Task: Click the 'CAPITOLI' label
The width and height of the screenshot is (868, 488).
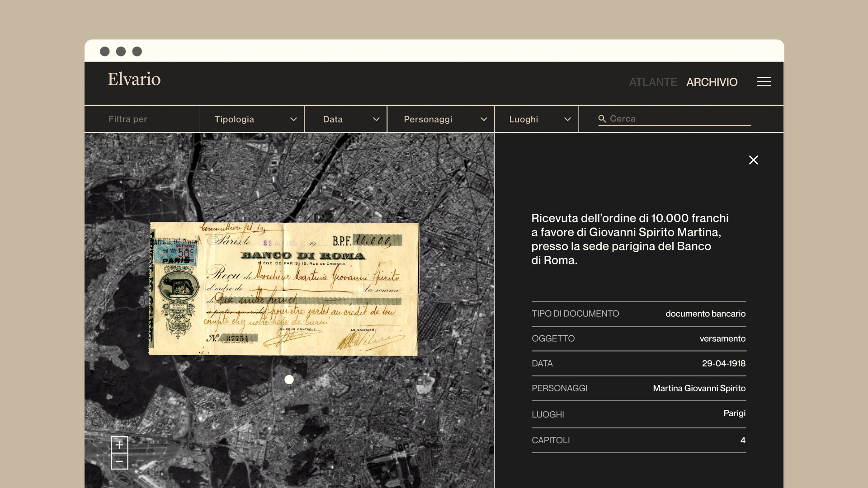Action: click(x=551, y=440)
